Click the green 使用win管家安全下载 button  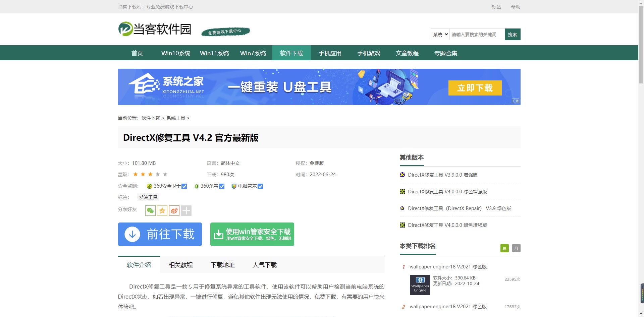tap(252, 234)
